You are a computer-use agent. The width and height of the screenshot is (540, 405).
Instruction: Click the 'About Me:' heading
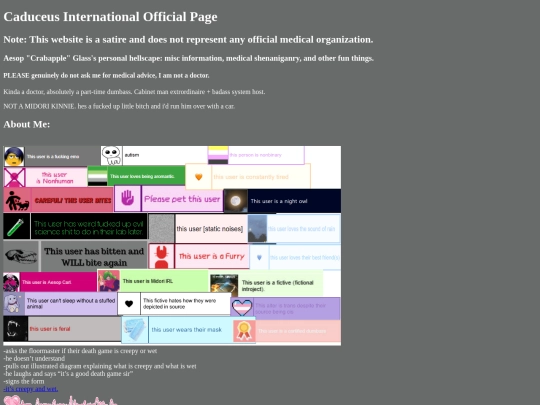27,124
